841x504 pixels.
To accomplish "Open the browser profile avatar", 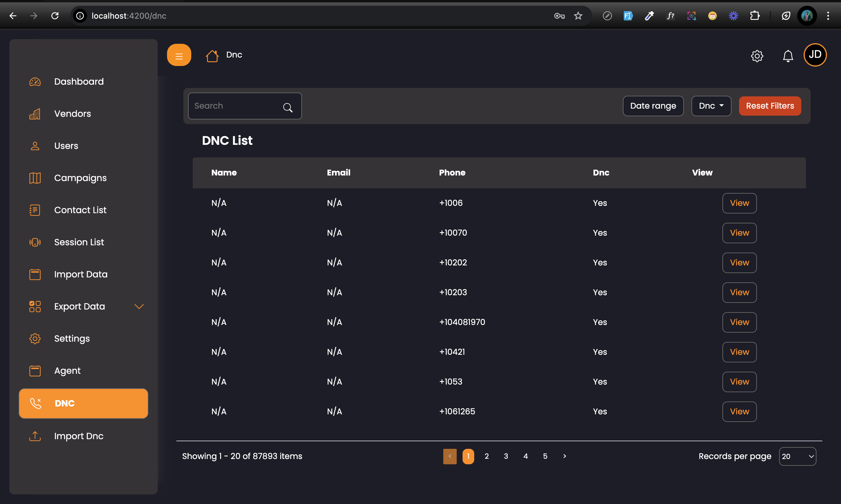I will 807,16.
